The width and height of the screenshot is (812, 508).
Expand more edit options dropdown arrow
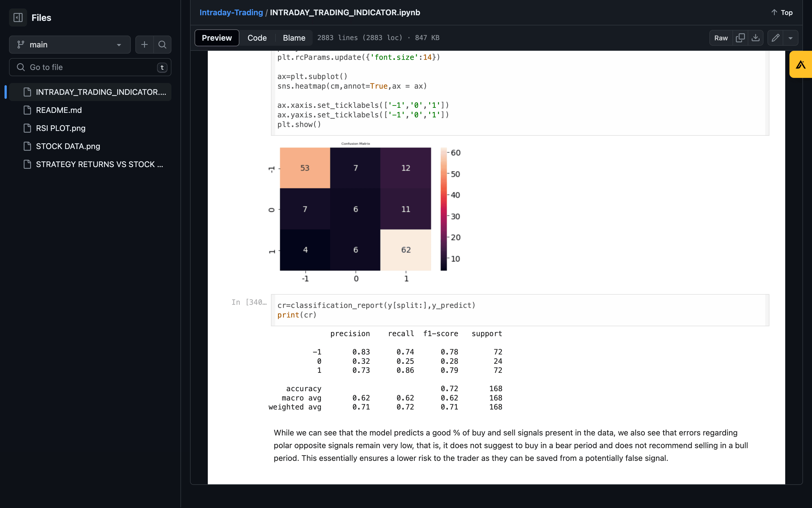[791, 38]
